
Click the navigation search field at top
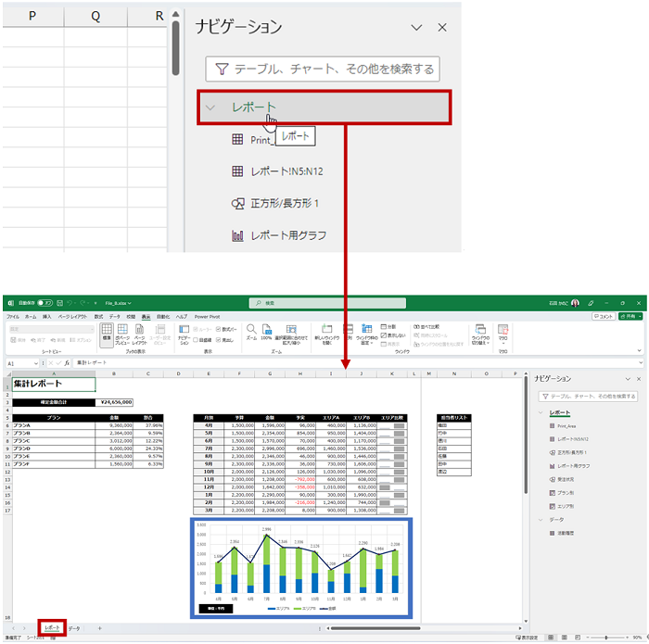(322, 69)
